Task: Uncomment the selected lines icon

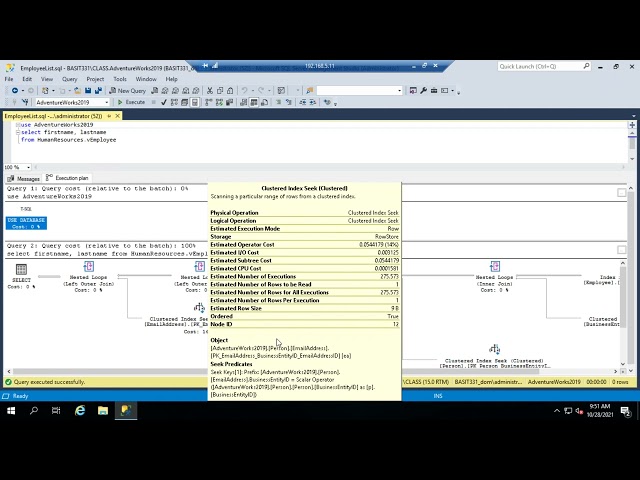Action: click(289, 102)
